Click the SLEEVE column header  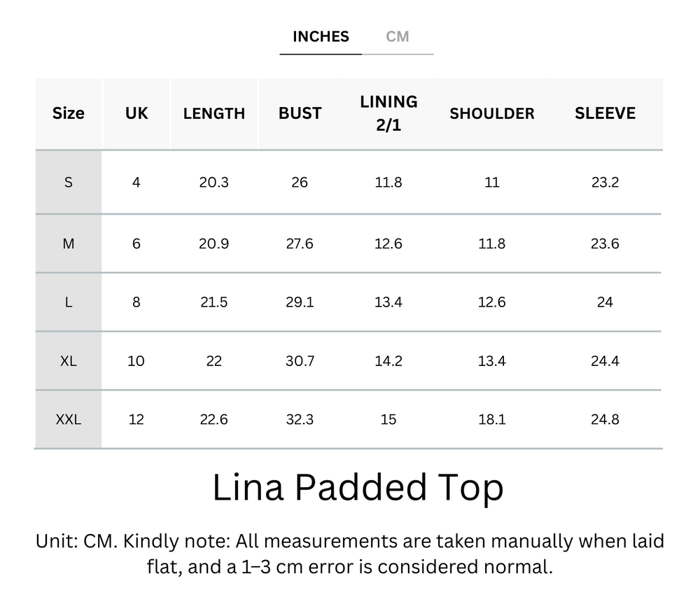tap(605, 113)
